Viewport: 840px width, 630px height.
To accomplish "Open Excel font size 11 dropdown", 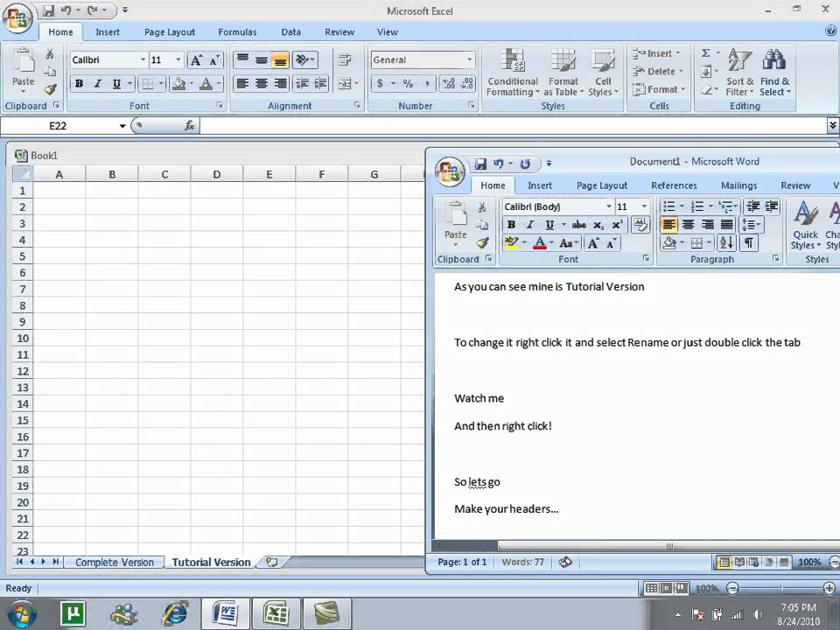I will 178,60.
